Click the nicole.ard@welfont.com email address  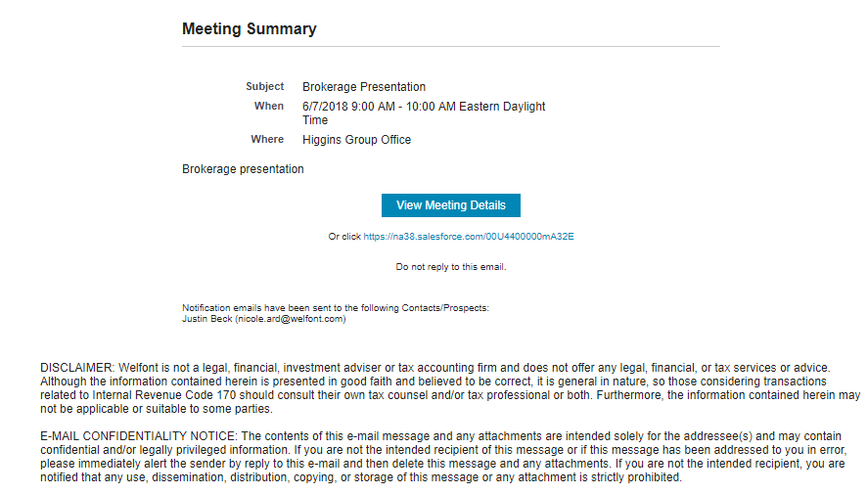[x=292, y=319]
